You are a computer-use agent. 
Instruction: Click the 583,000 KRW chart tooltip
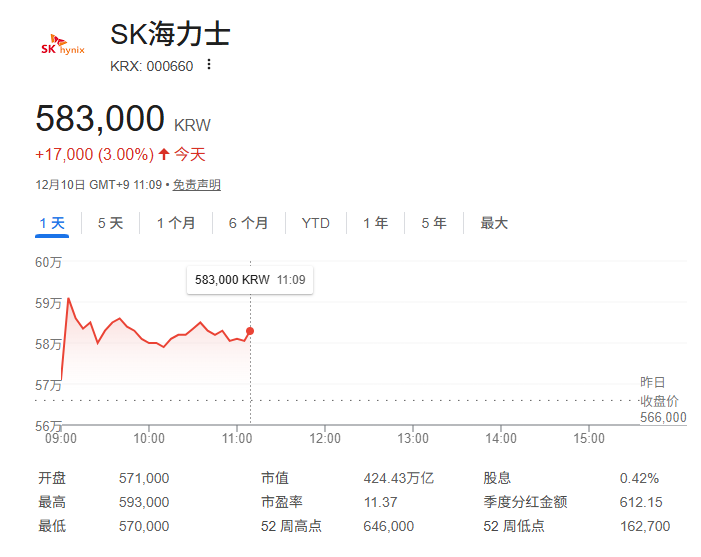coord(250,280)
